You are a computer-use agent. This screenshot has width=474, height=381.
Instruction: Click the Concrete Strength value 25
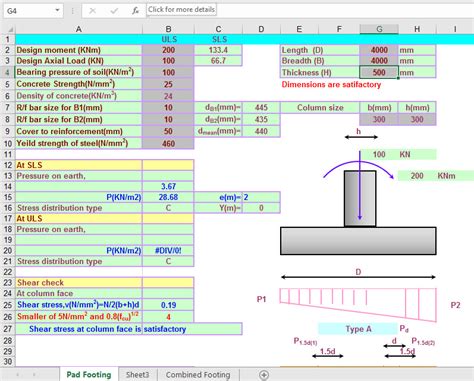pyautogui.click(x=168, y=84)
